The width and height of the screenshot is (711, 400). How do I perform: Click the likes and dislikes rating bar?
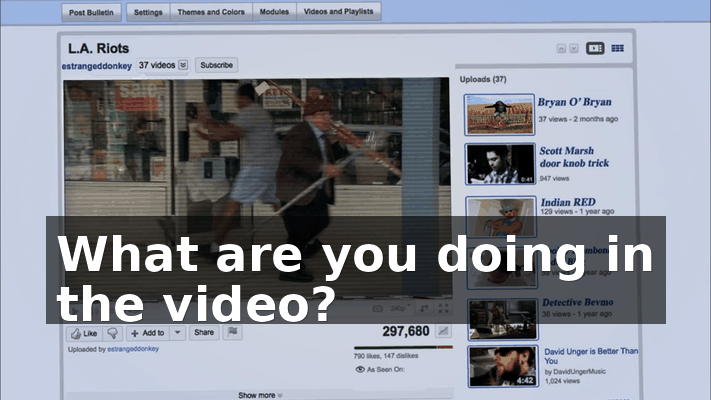[x=403, y=347]
